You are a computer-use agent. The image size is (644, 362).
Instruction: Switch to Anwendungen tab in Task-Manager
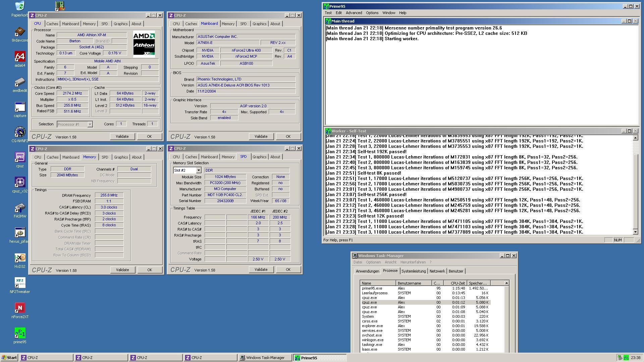pos(367,271)
